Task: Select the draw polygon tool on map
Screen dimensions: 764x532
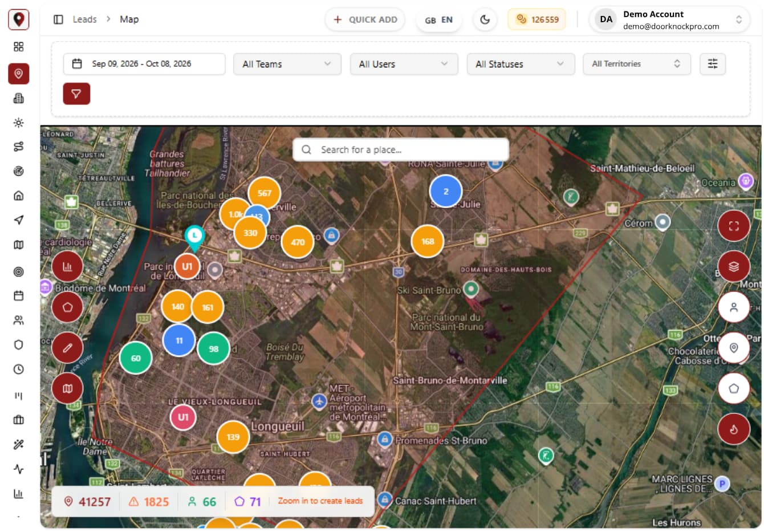Action: (x=67, y=307)
